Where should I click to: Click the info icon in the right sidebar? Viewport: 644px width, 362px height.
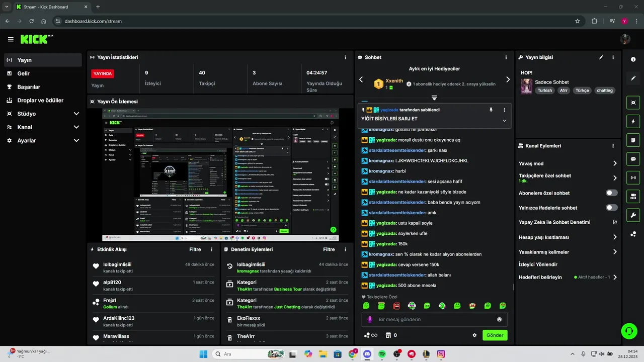(633, 59)
